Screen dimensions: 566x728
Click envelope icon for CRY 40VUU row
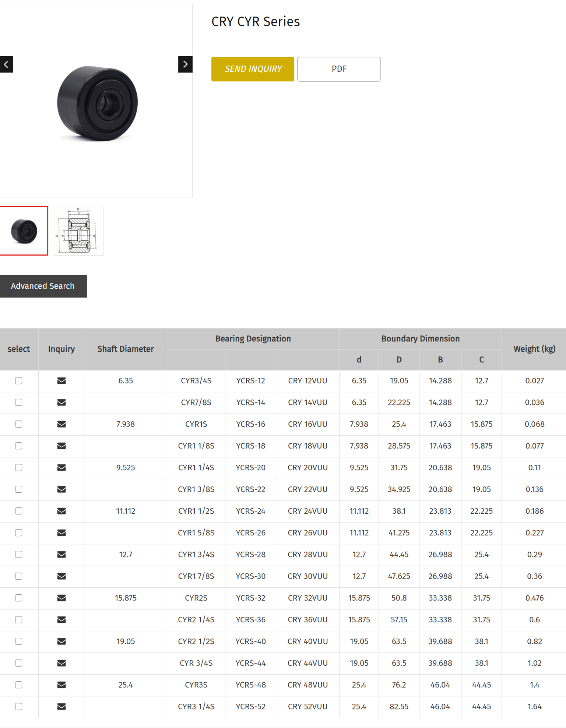point(61,641)
